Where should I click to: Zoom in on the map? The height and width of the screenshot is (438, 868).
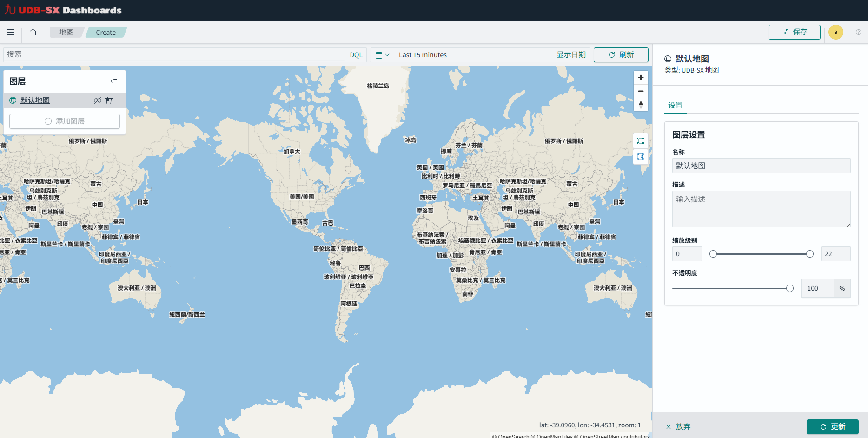(641, 78)
